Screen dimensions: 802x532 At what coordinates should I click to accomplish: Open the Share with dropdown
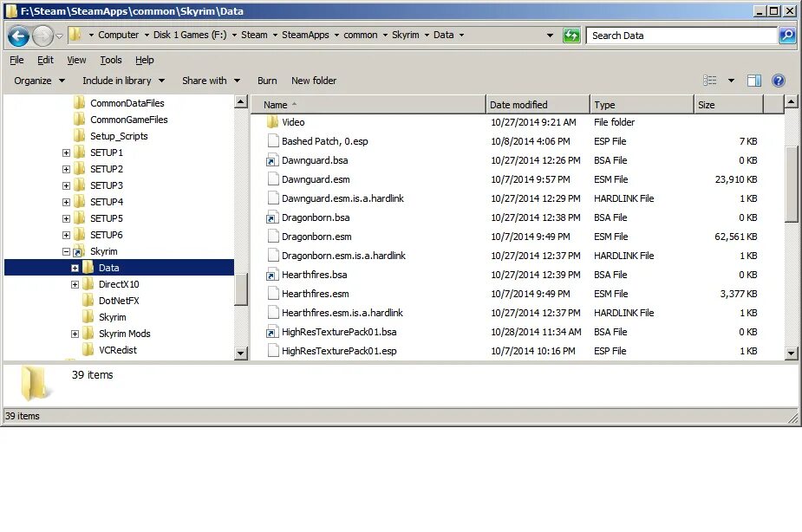click(x=211, y=81)
